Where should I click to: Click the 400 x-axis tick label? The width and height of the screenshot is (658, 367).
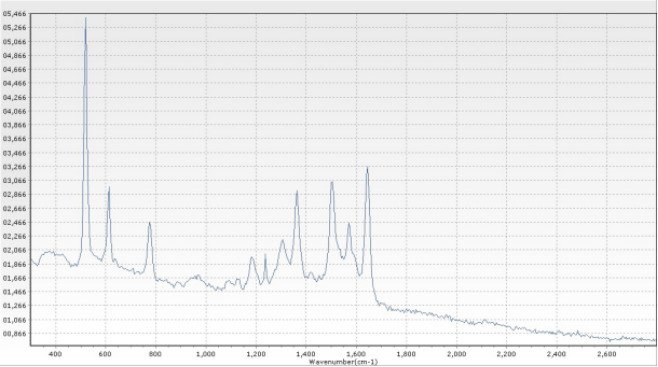[55, 354]
